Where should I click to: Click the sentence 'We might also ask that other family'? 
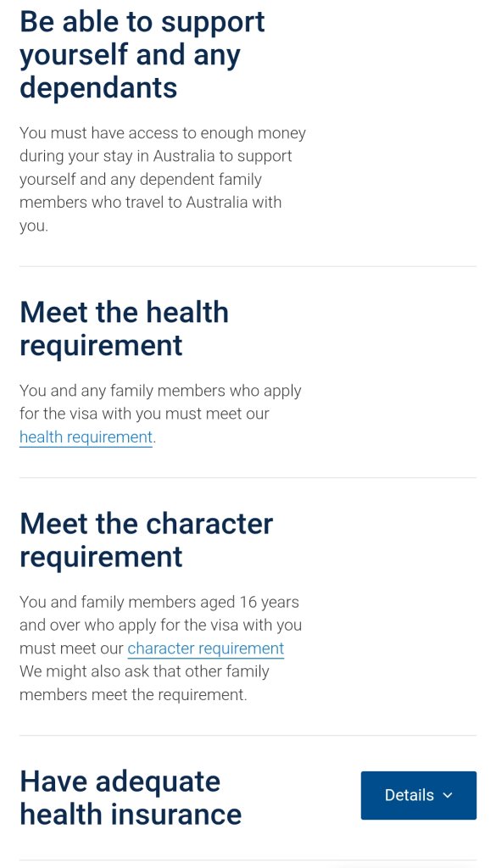pyautogui.click(x=144, y=671)
